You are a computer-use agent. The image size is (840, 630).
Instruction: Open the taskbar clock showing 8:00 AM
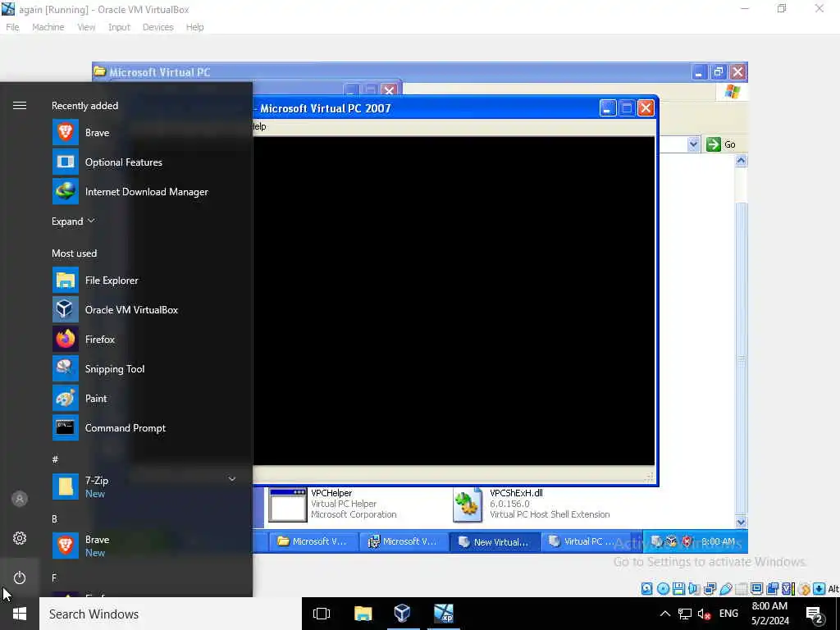[769, 614]
